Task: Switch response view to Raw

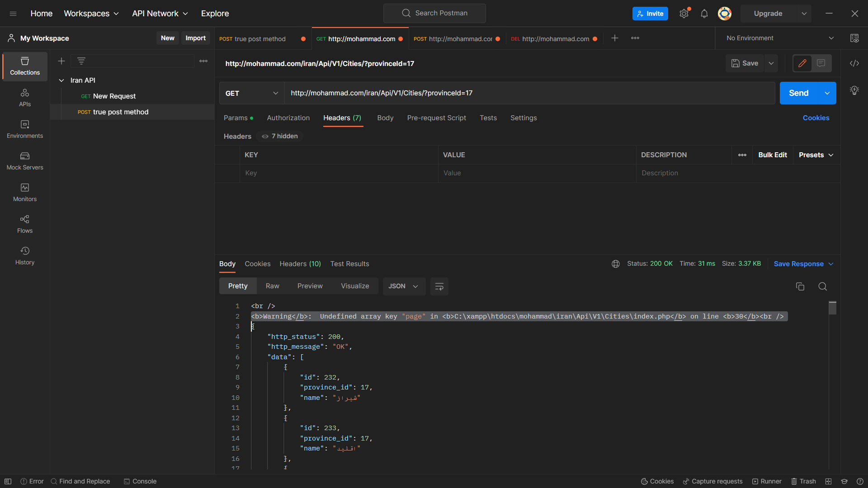Action: [x=273, y=286]
